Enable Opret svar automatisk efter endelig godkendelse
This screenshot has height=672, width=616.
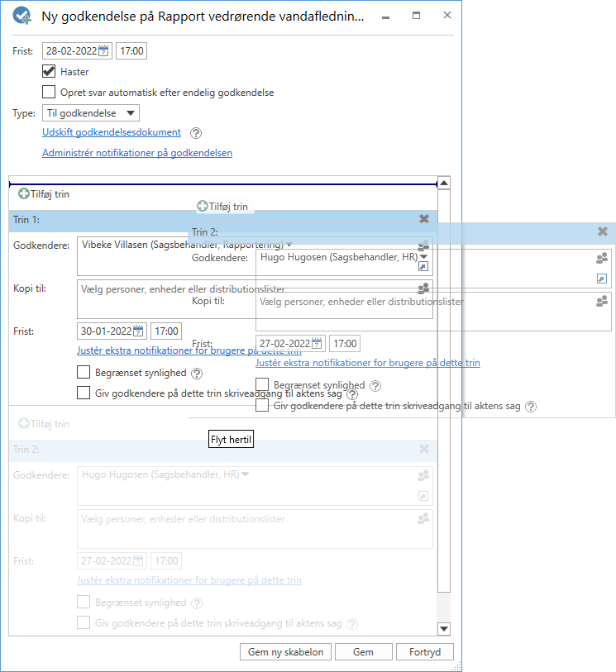tap(50, 93)
